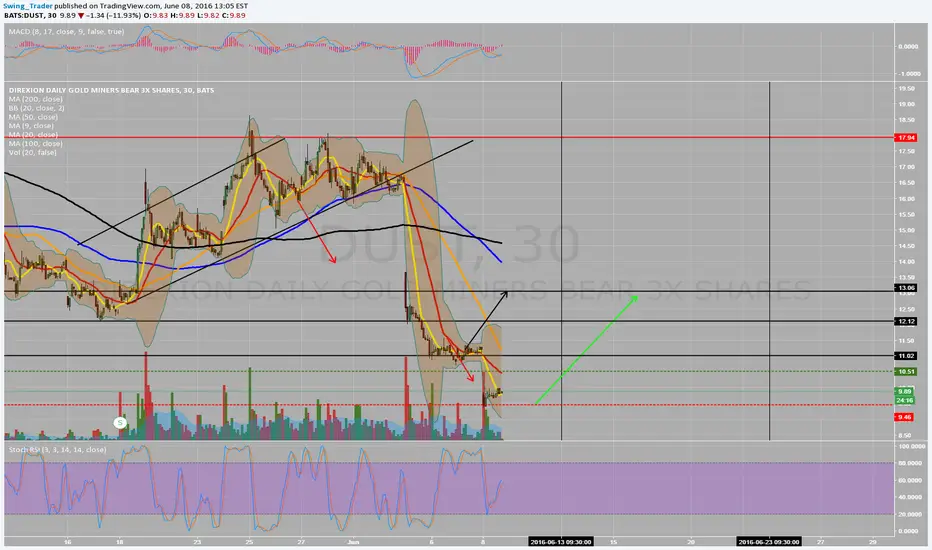Click the red 9.46 price label

click(x=904, y=417)
